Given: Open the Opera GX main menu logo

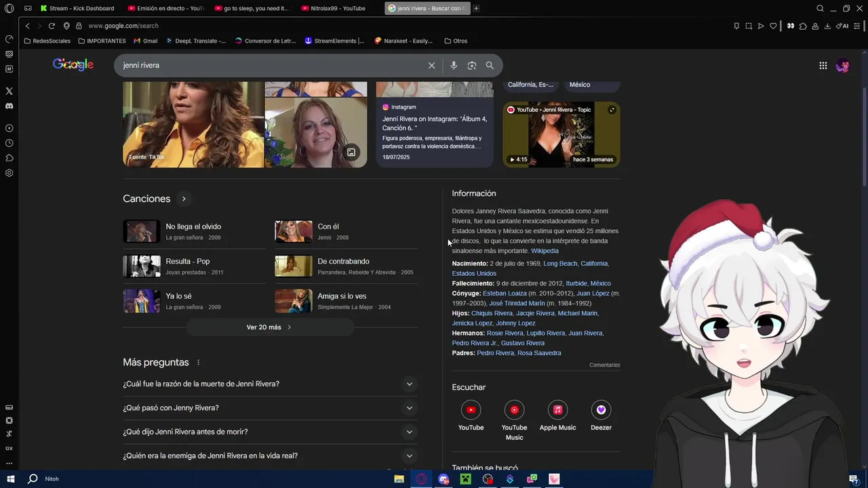Looking at the screenshot, I should pyautogui.click(x=9, y=8).
